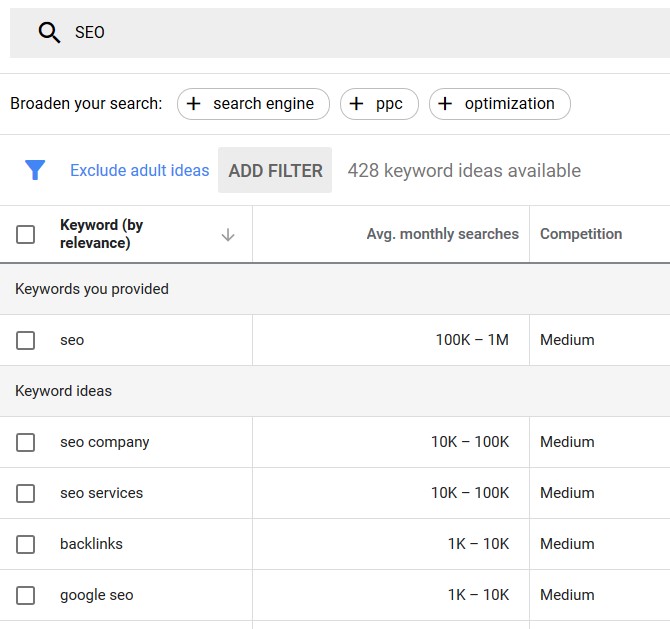The width and height of the screenshot is (670, 629).
Task: Toggle the select-all checkbox in header
Action: point(26,235)
